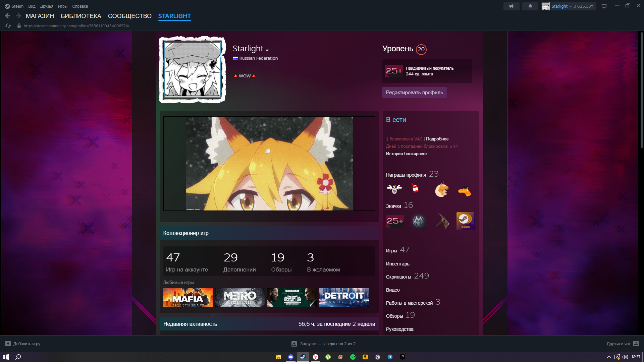The image size is (644, 362).
Task: Open the Mafia Definitive Edition thumbnail
Action: click(x=188, y=298)
